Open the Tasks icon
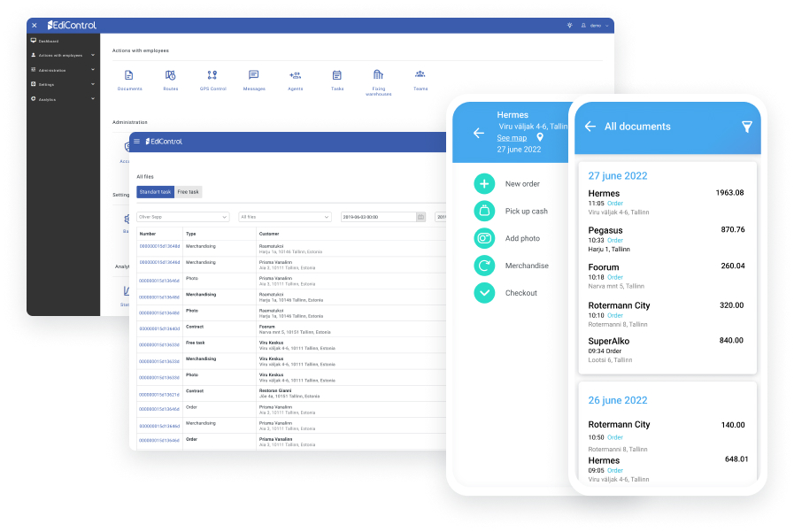Screen dimensions: 794x532 coord(336,75)
